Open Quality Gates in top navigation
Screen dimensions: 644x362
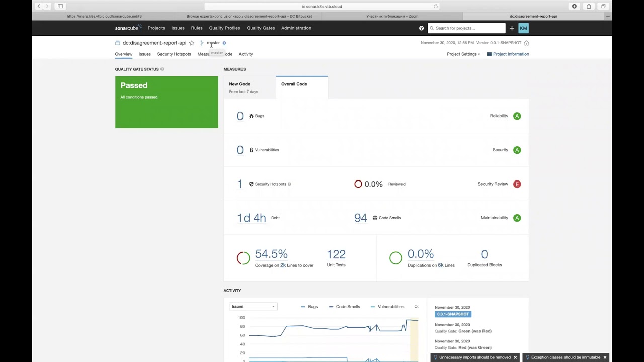tap(261, 28)
